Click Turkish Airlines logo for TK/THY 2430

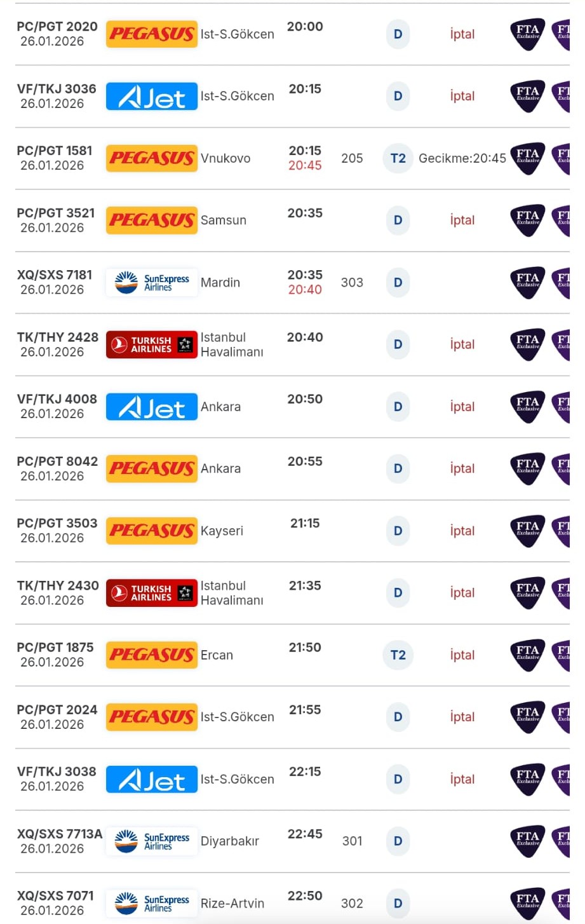pyautogui.click(x=151, y=593)
